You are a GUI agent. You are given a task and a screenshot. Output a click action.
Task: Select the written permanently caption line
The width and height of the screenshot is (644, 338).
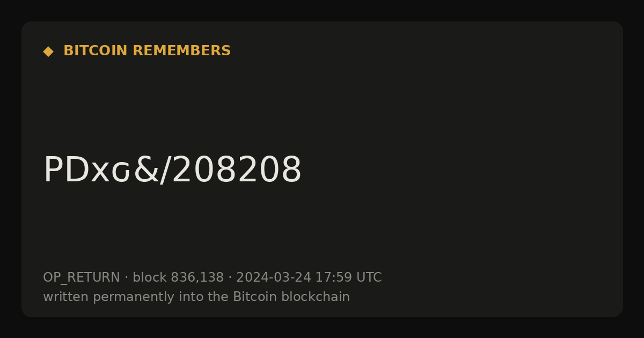(196, 297)
